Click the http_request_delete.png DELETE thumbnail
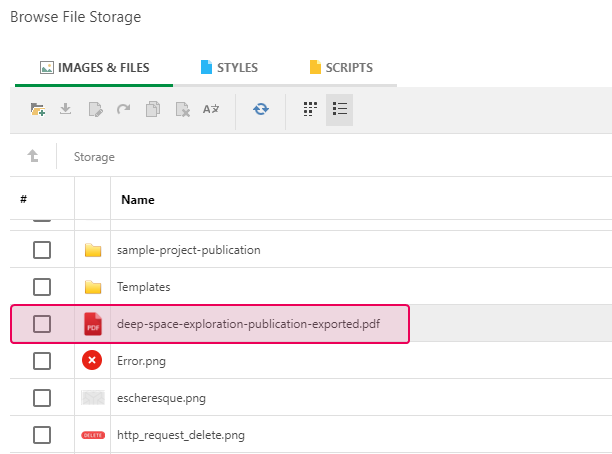 (93, 435)
